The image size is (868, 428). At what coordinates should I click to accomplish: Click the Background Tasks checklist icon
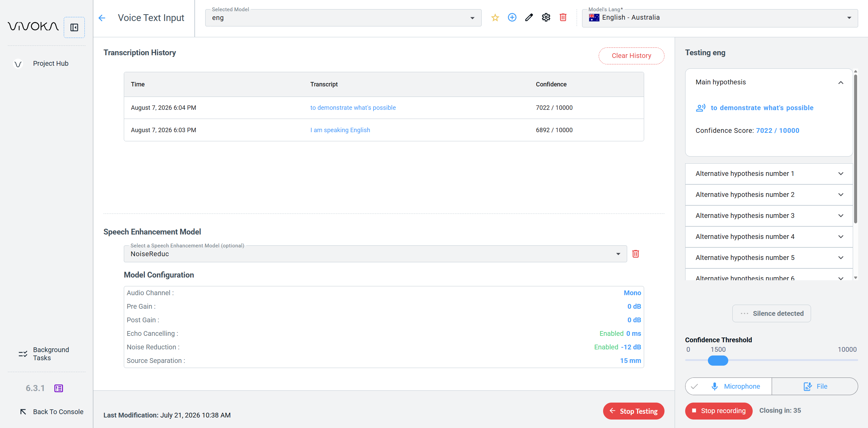23,354
